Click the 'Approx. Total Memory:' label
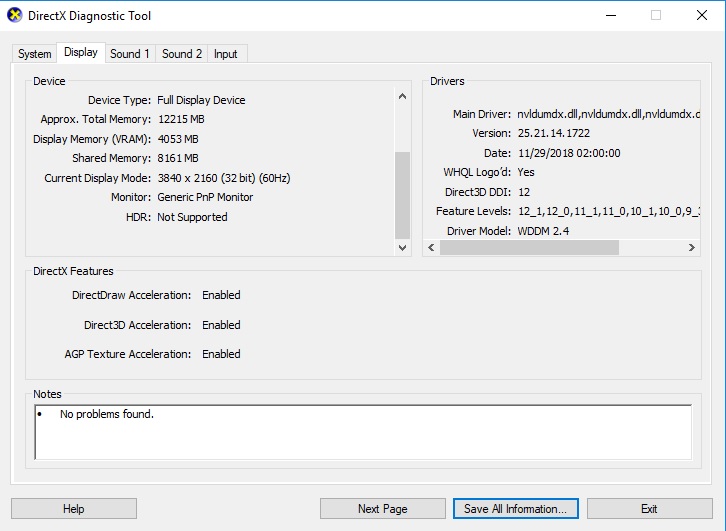 [x=96, y=119]
